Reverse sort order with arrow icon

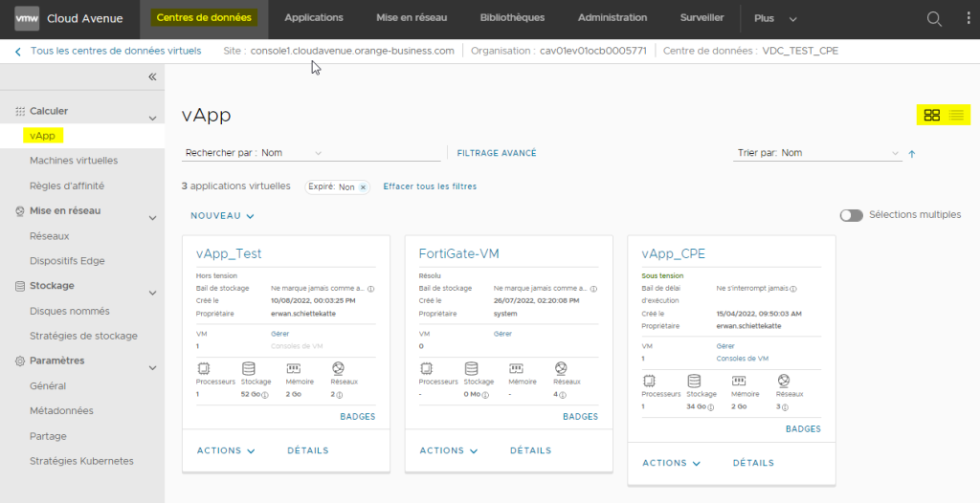point(912,154)
